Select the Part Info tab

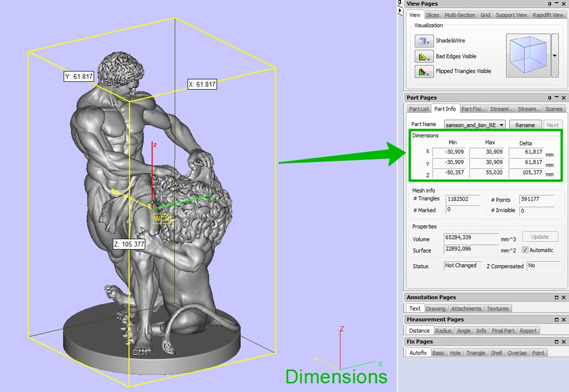[445, 109]
